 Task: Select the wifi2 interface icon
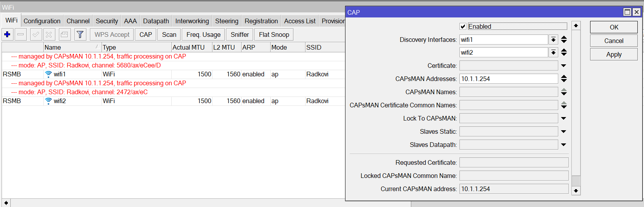pyautogui.click(x=48, y=101)
